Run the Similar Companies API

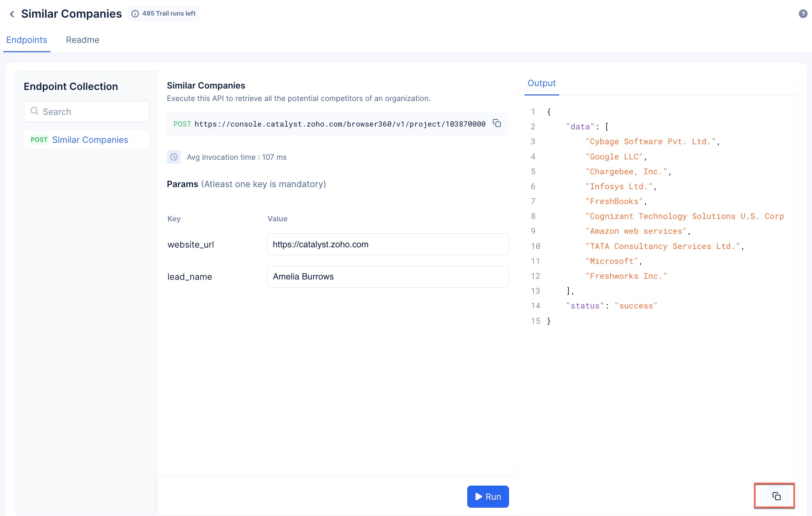488,497
